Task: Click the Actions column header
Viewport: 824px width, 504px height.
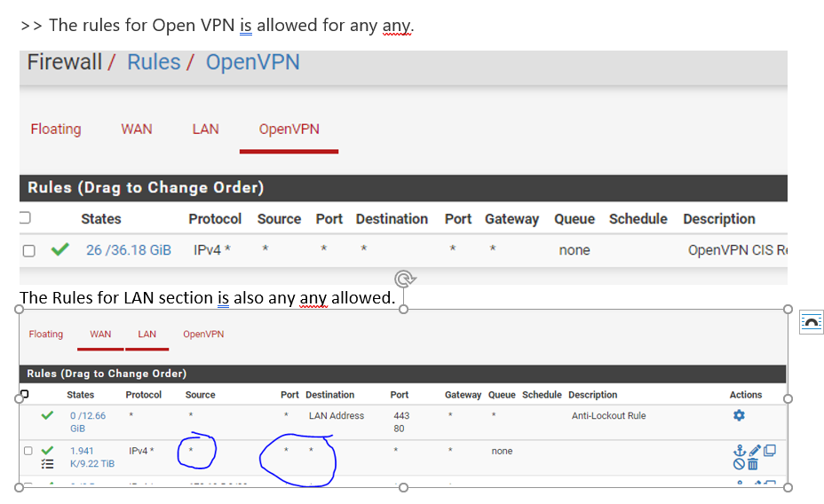Action: click(746, 395)
